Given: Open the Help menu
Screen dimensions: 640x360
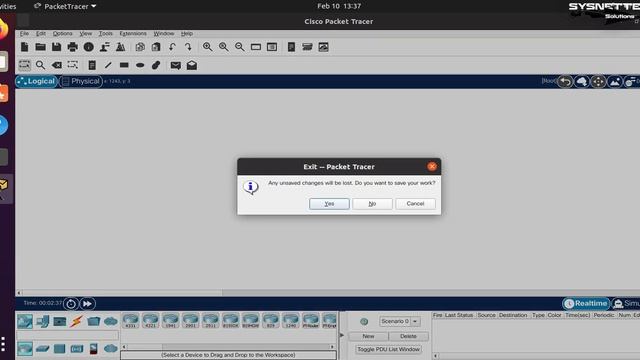Looking at the screenshot, I should pyautogui.click(x=187, y=33).
